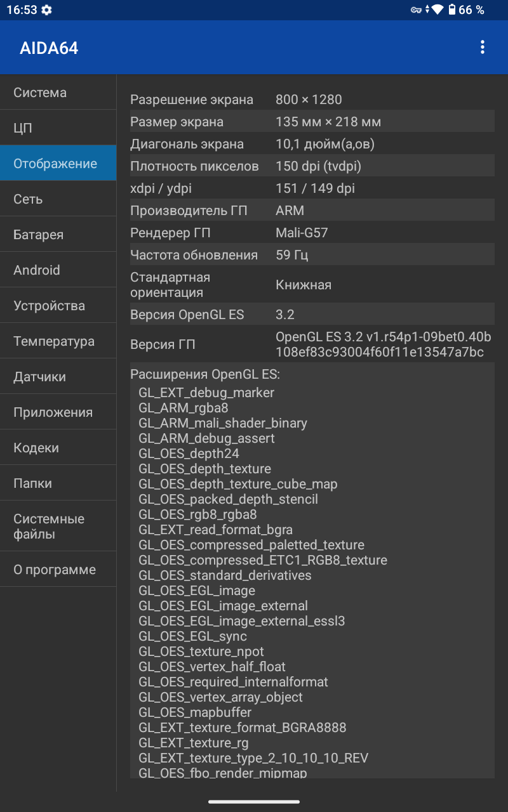Screen dimensions: 508x812
Task: Open the О программе page
Action: pos(58,570)
